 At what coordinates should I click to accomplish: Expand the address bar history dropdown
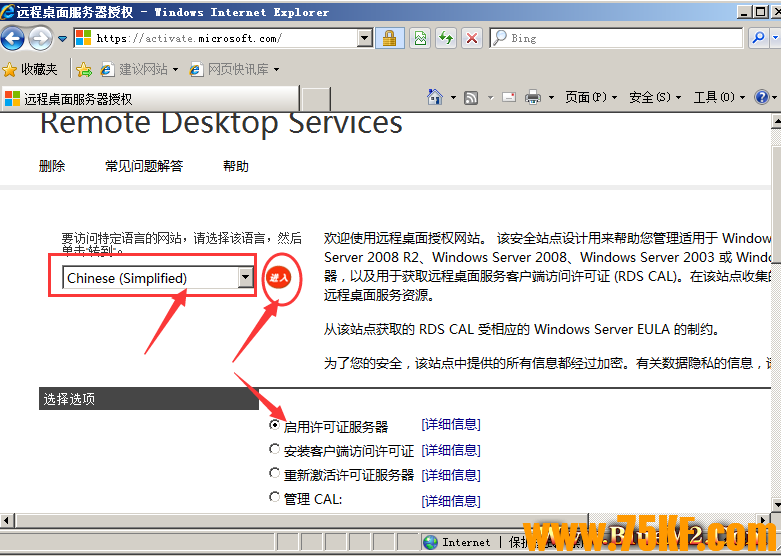[x=365, y=38]
